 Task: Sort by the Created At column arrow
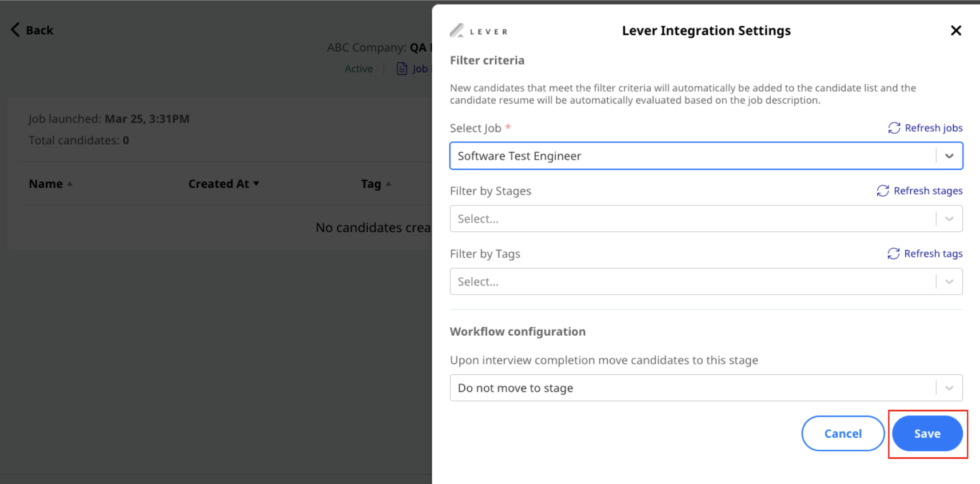coord(256,184)
